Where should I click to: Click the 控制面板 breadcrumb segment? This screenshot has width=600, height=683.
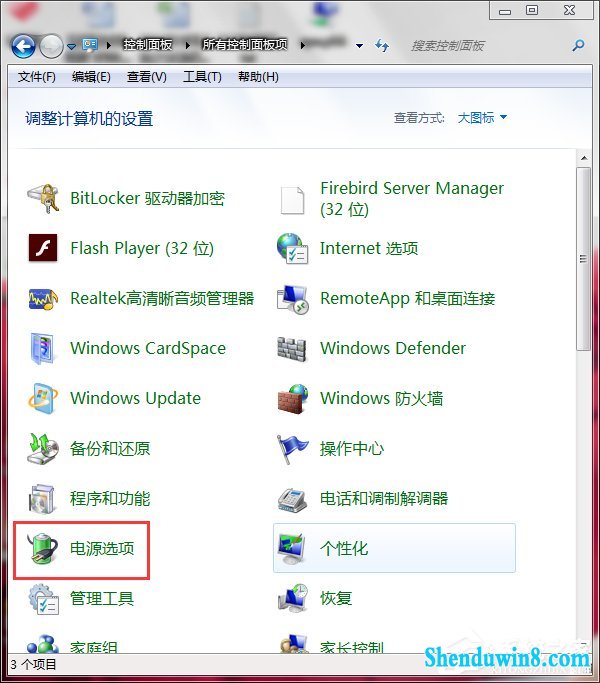point(148,45)
